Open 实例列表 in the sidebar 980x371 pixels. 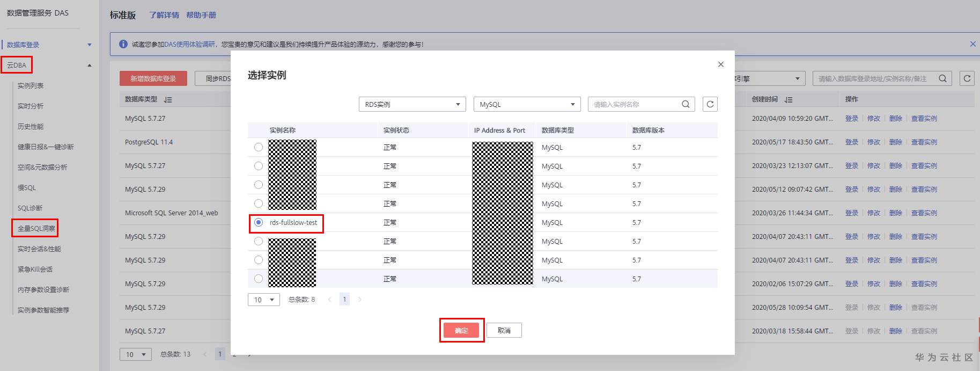(31, 86)
